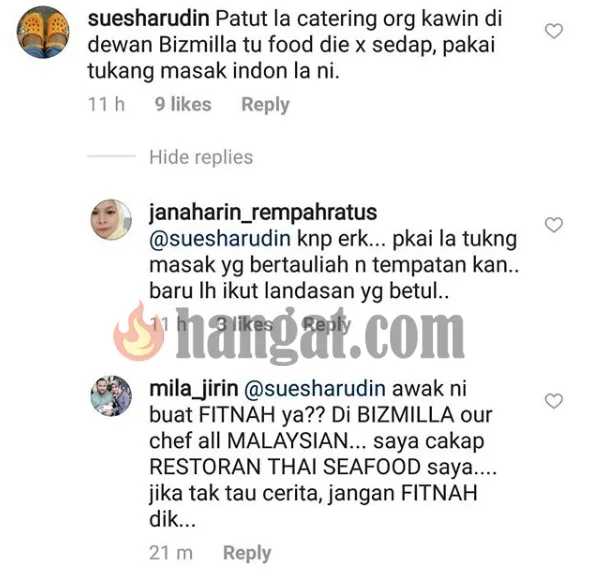Click the 11 h timestamp under suesharudin's comment
Image resolution: width=601 pixels, height=583 pixels.
coord(106,104)
